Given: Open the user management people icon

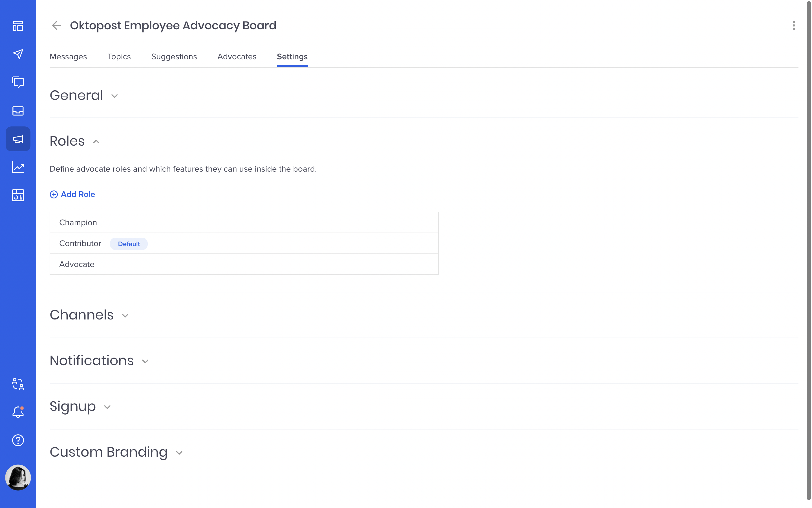Looking at the screenshot, I should click(x=18, y=384).
